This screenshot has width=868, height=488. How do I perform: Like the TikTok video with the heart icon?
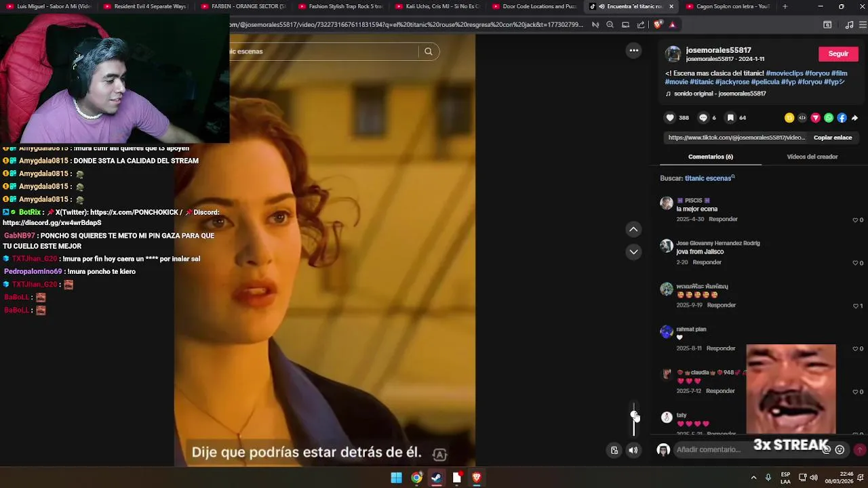(x=670, y=118)
